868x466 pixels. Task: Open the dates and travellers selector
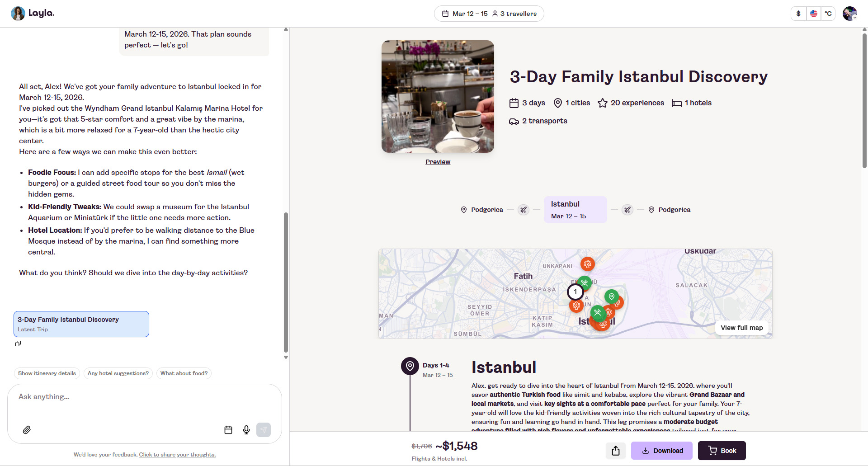click(489, 14)
